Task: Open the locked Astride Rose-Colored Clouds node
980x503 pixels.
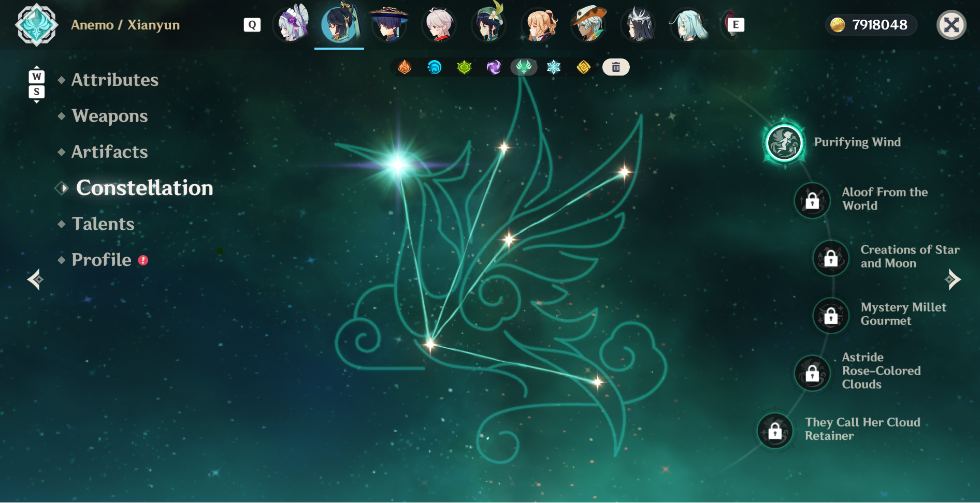Action: tap(812, 373)
